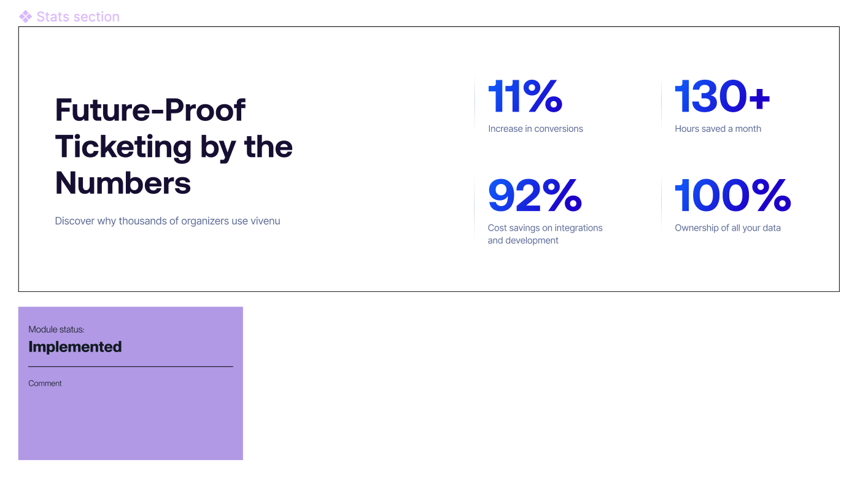Select the 11% statistic number
Screen dimensions: 868x487
coord(525,96)
